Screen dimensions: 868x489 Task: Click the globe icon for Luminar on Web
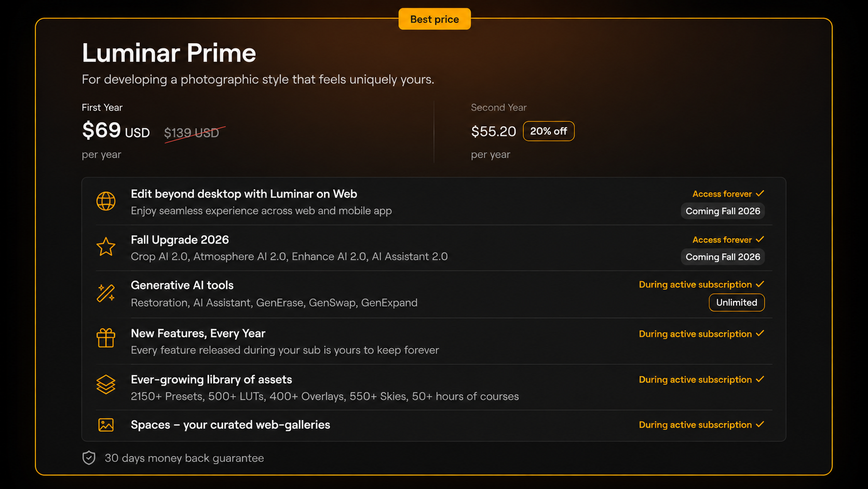point(106,201)
